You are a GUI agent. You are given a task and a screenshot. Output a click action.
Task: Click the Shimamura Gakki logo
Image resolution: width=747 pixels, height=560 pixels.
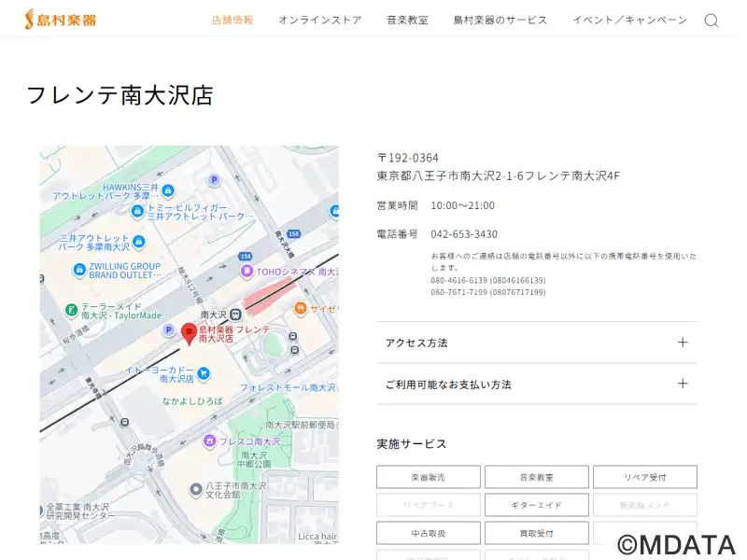point(60,20)
